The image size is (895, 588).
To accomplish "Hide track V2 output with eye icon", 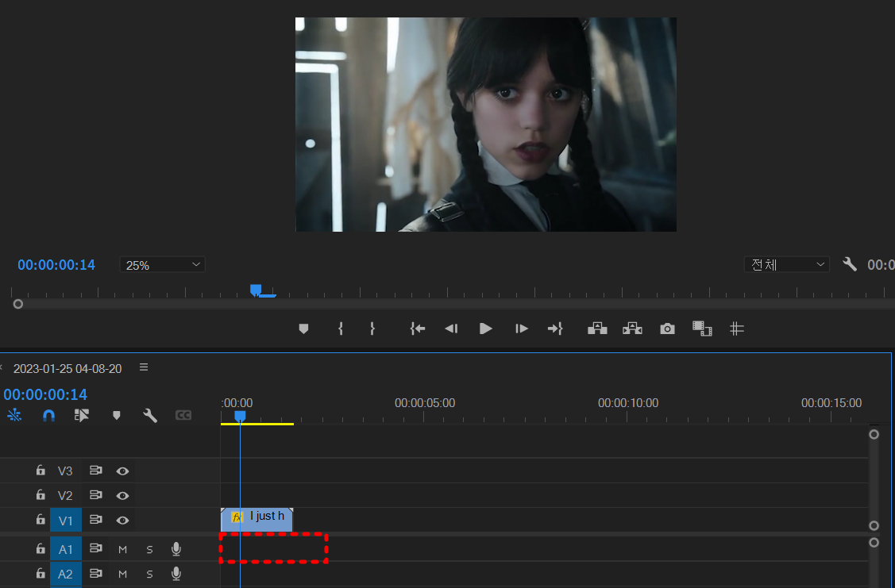I will (122, 496).
